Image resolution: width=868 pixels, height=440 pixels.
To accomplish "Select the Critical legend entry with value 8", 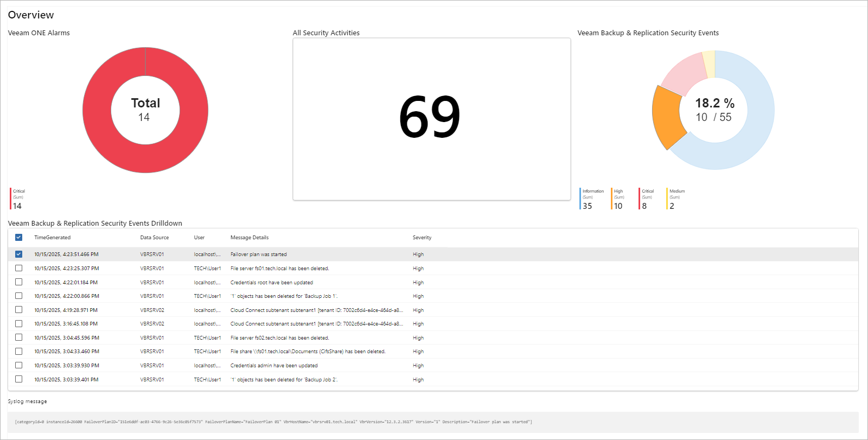I will click(x=647, y=199).
